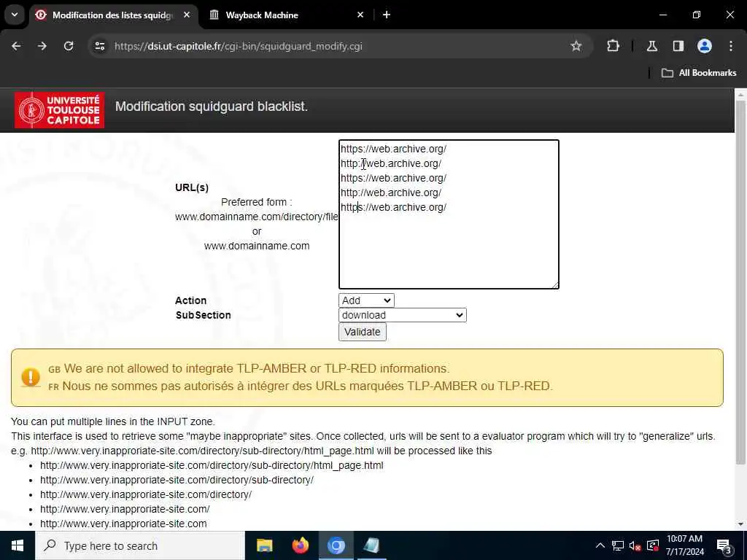Open the notification center icon

724,545
